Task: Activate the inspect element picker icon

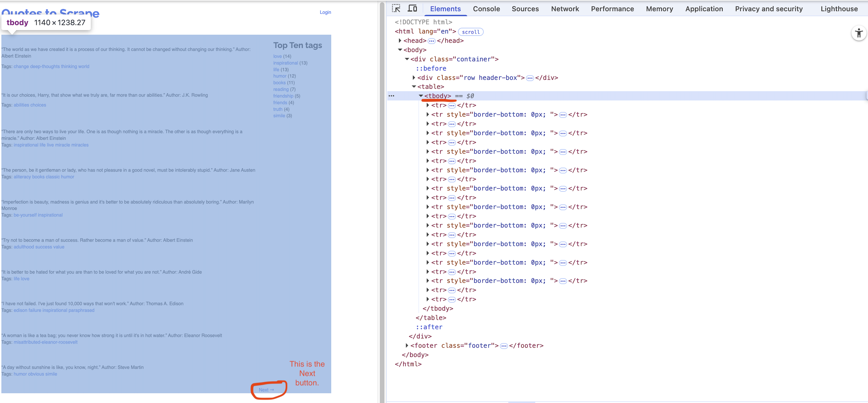Action: 396,8
